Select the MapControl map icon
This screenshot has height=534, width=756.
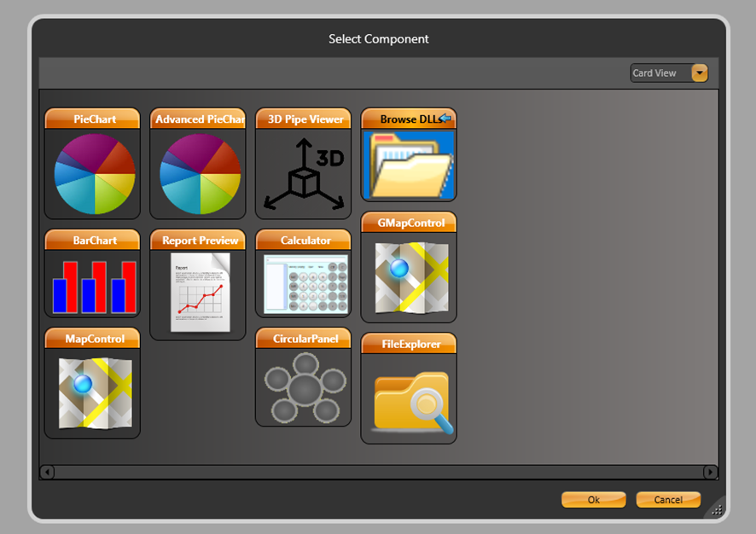(94, 392)
